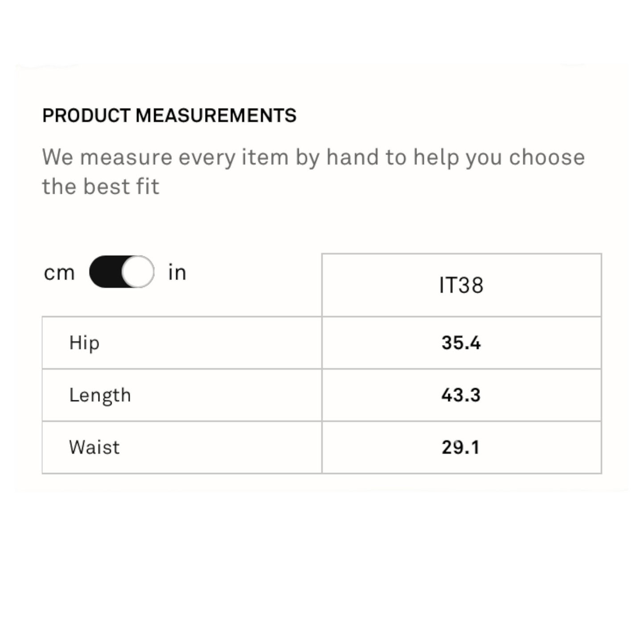
Task: Toggle the cm/in unit switch
Action: point(122,272)
